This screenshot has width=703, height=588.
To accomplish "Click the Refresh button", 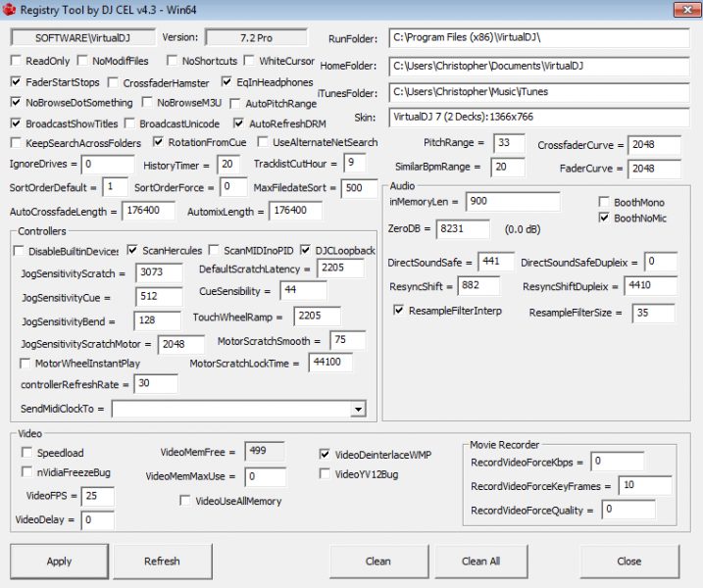I will point(163,562).
